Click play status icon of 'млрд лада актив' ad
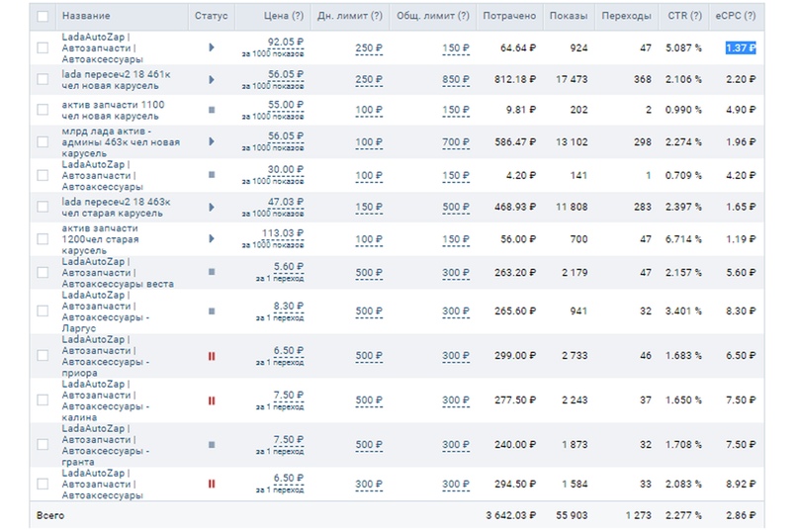This screenshot has width=798, height=532. pos(211,143)
